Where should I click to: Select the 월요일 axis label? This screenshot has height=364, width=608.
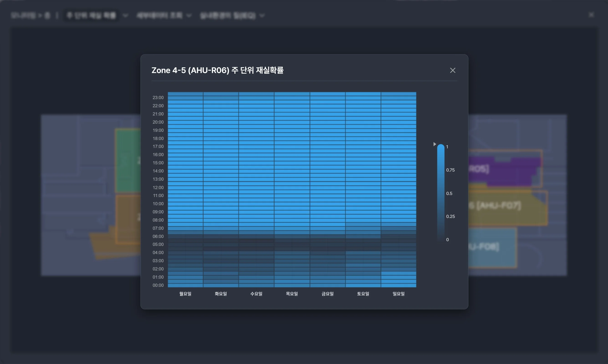tap(185, 294)
